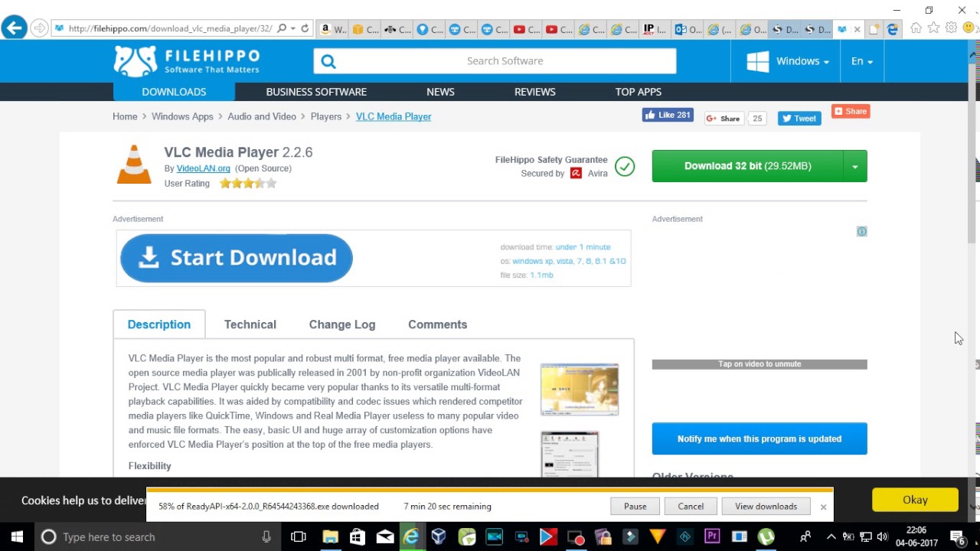
Task: Click the browser address bar URL
Action: (x=170, y=28)
